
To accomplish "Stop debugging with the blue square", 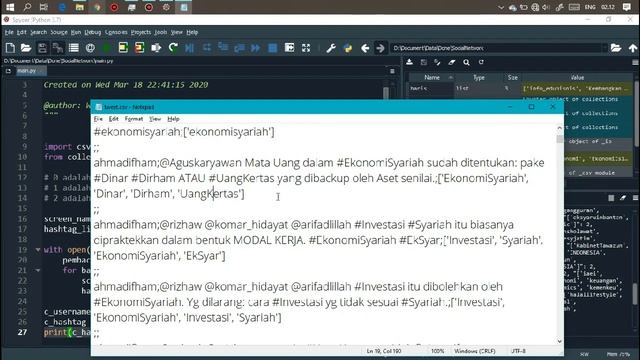I will tap(273, 48).
